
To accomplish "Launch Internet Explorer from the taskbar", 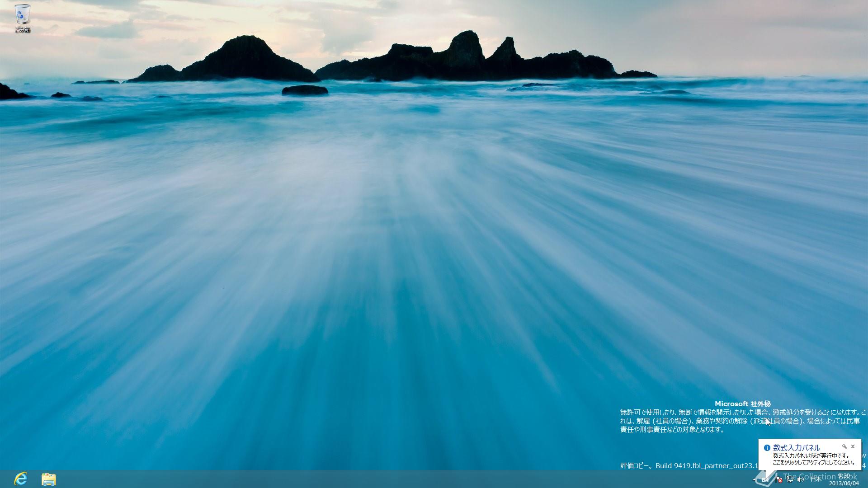I will click(x=20, y=479).
